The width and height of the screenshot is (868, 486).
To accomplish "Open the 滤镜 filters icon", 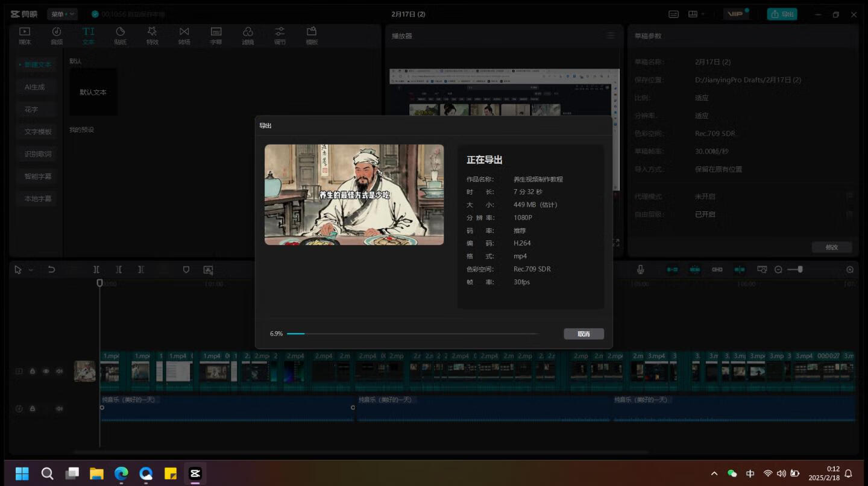I will pos(248,36).
